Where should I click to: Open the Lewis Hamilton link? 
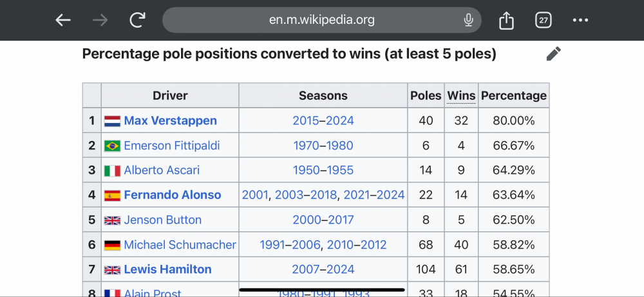pyautogui.click(x=167, y=269)
